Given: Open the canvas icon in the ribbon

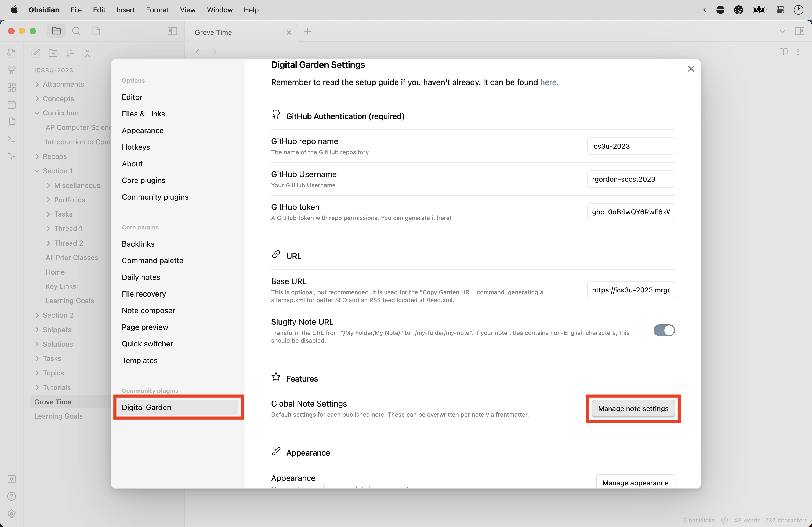Looking at the screenshot, I should click(11, 87).
